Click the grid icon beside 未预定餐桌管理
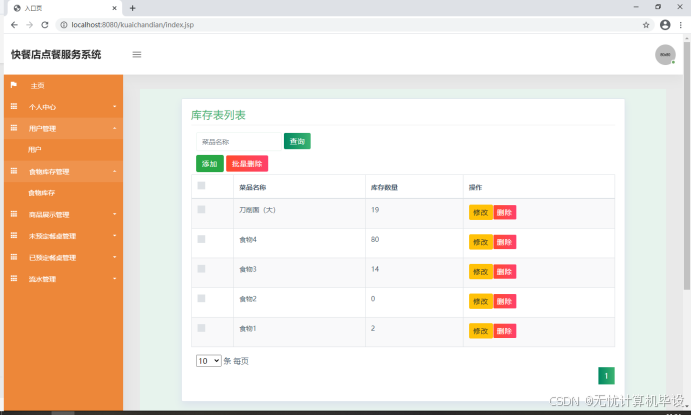692x415 pixels. click(14, 235)
